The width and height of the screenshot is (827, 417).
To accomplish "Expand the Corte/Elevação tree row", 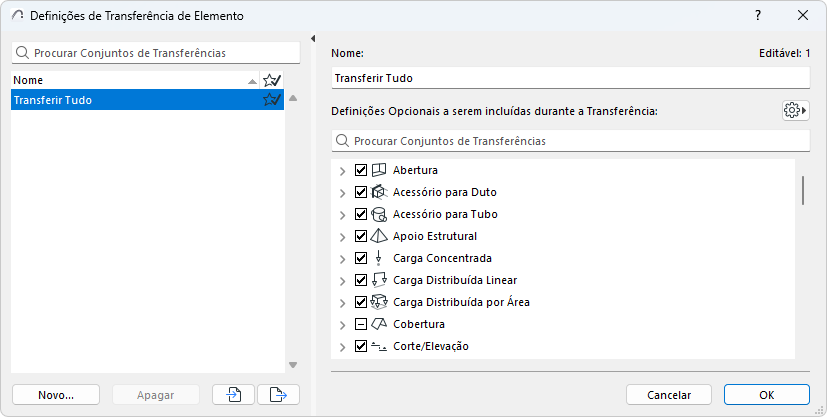I will click(x=343, y=346).
